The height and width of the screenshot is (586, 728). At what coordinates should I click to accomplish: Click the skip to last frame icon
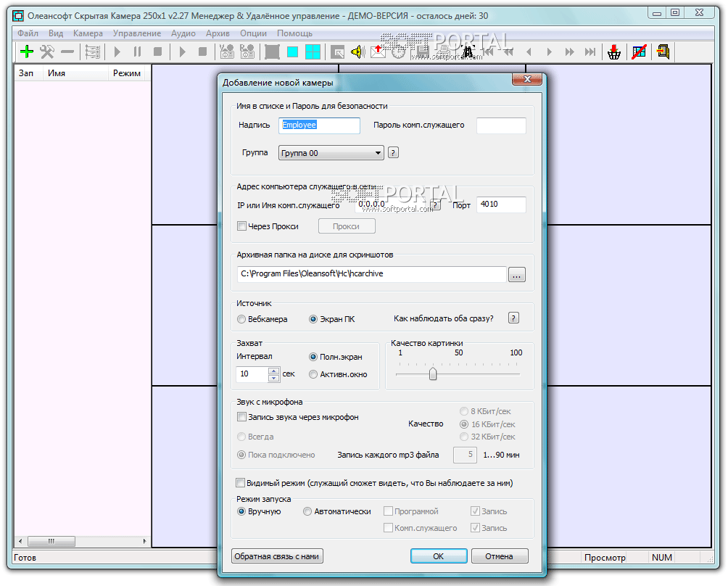pyautogui.click(x=590, y=52)
